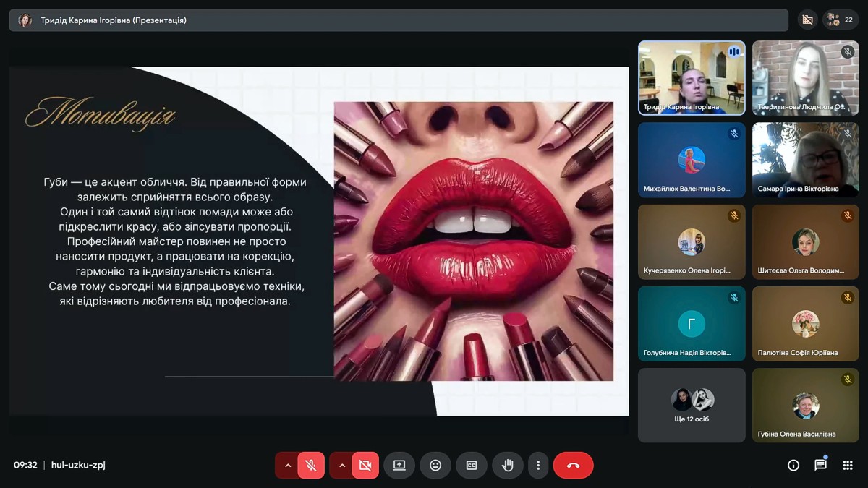The image size is (868, 488).
Task: Select Тридід Карина Ігорівна video tile
Action: tap(692, 77)
